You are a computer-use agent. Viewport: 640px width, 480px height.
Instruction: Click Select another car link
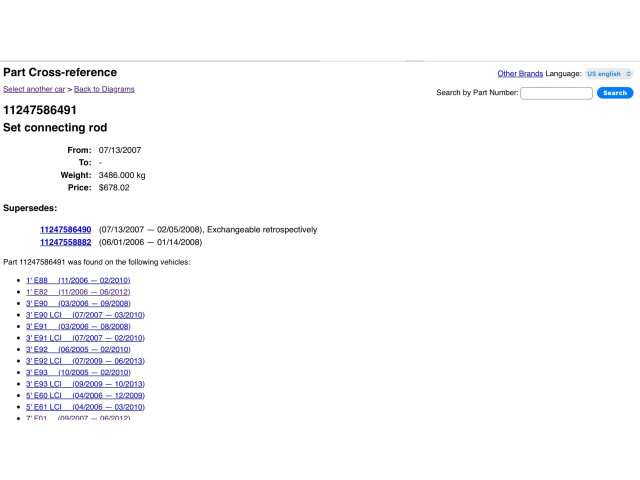click(35, 89)
